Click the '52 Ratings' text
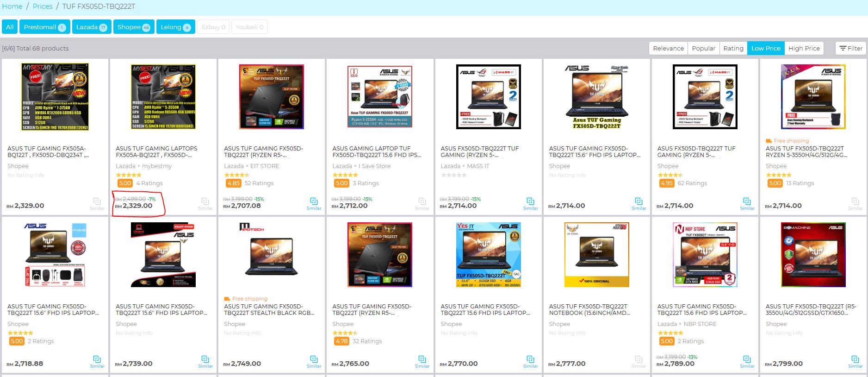The width and height of the screenshot is (868, 377). tap(259, 183)
